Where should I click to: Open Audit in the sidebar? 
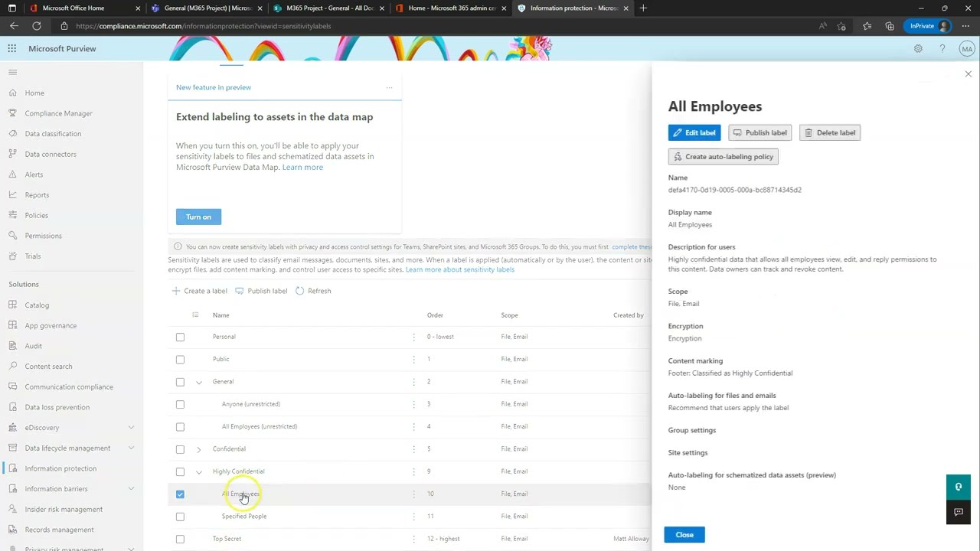tap(33, 346)
